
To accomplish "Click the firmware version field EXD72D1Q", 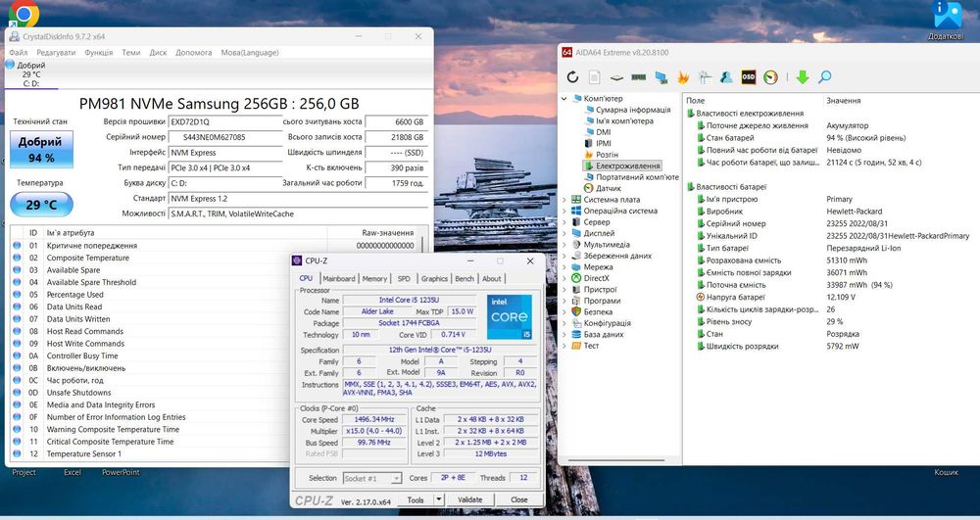I will (x=225, y=121).
